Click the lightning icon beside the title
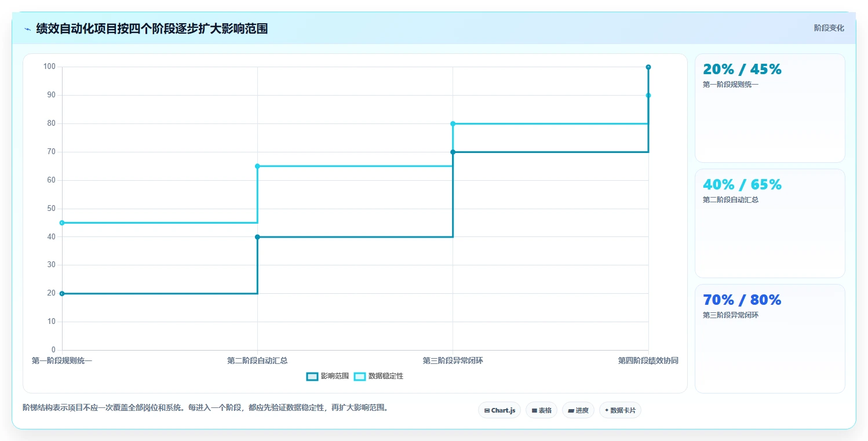 [27, 29]
